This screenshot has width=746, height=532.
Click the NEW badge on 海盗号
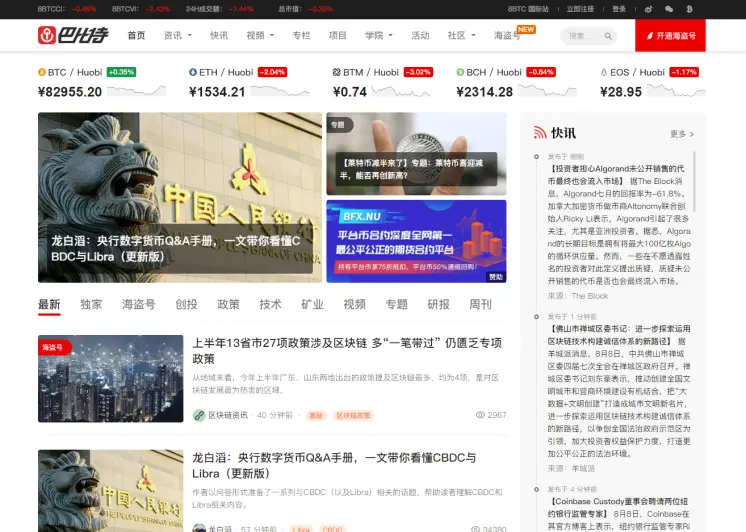(x=526, y=30)
